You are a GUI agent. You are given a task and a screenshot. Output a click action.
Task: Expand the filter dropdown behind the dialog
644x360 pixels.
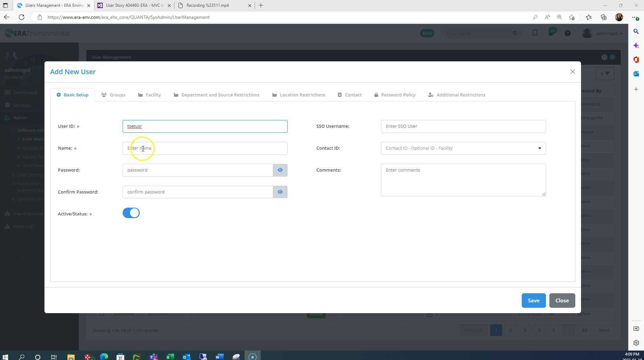click(x=605, y=73)
